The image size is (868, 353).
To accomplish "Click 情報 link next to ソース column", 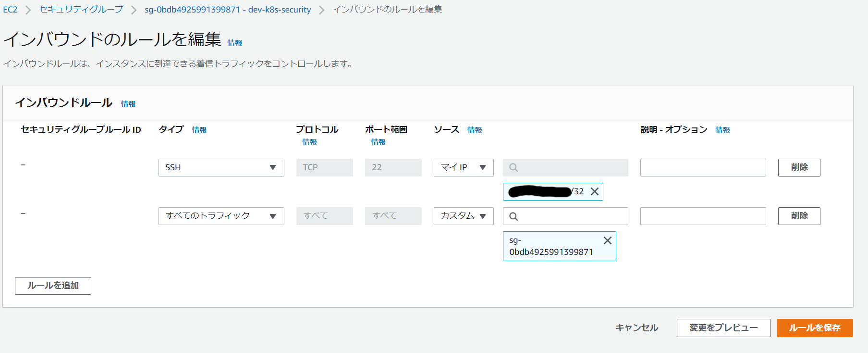I will click(x=474, y=130).
